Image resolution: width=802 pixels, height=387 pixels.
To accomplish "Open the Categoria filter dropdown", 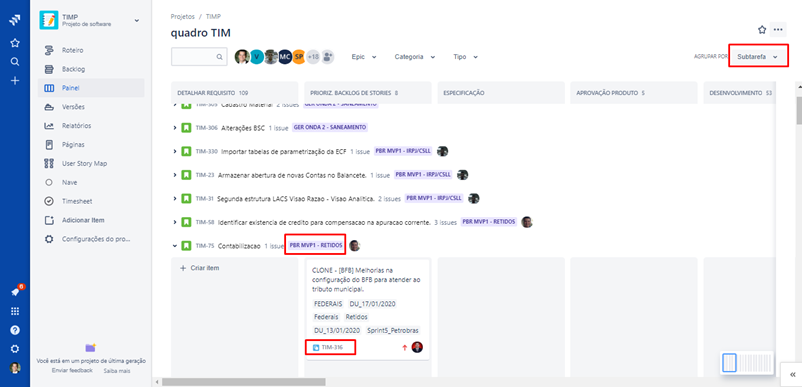I will click(x=415, y=57).
